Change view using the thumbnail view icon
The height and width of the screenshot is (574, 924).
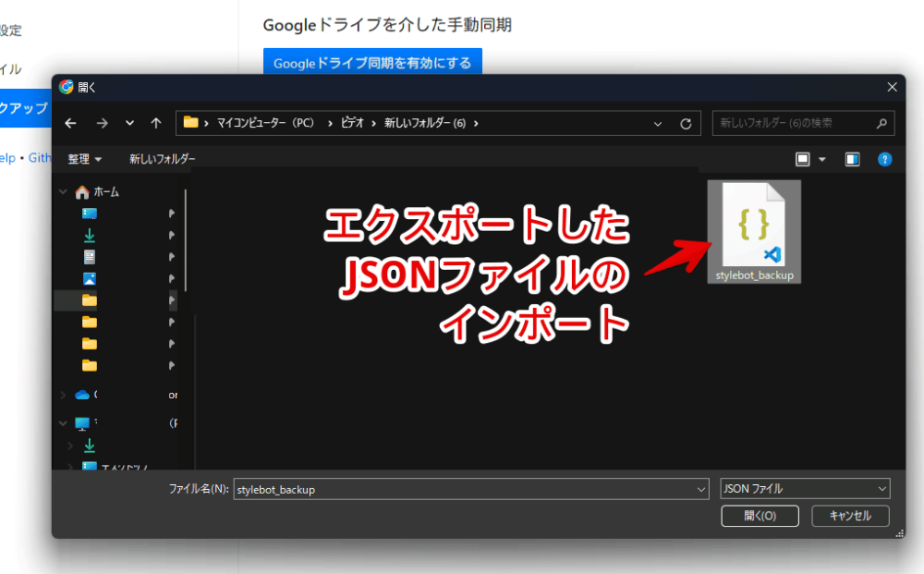click(x=800, y=158)
